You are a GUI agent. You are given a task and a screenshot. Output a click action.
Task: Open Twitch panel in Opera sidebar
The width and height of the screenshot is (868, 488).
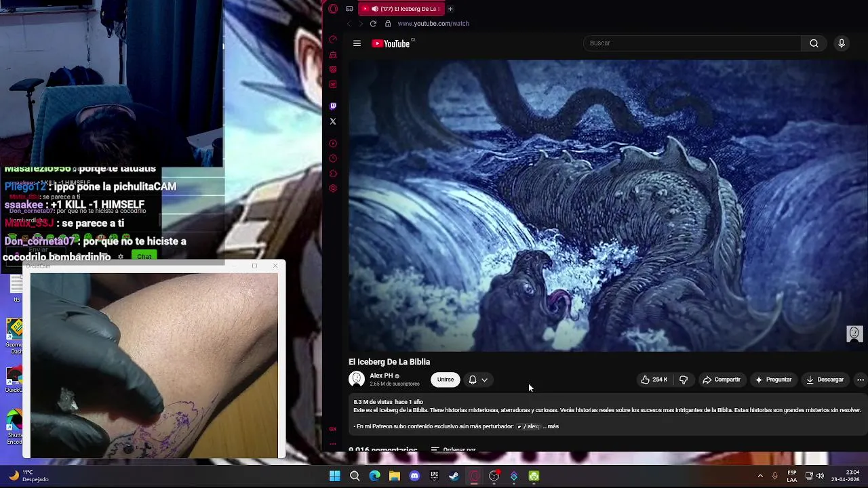point(333,106)
